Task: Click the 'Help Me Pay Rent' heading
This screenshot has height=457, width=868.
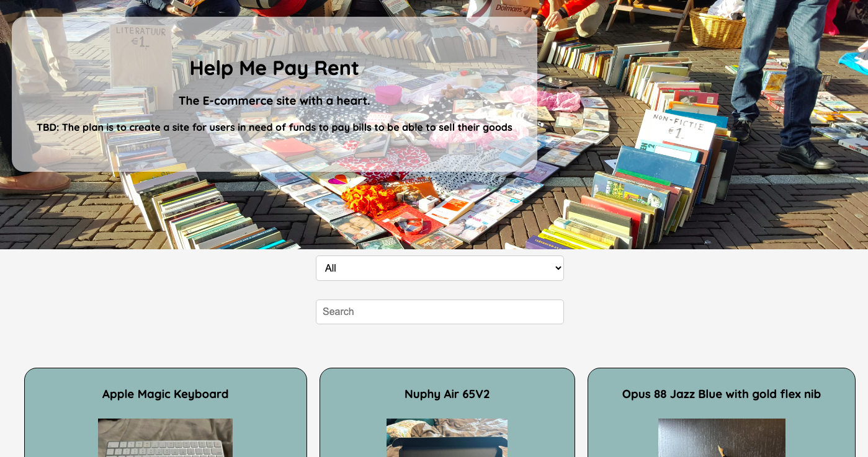Action: (x=274, y=68)
